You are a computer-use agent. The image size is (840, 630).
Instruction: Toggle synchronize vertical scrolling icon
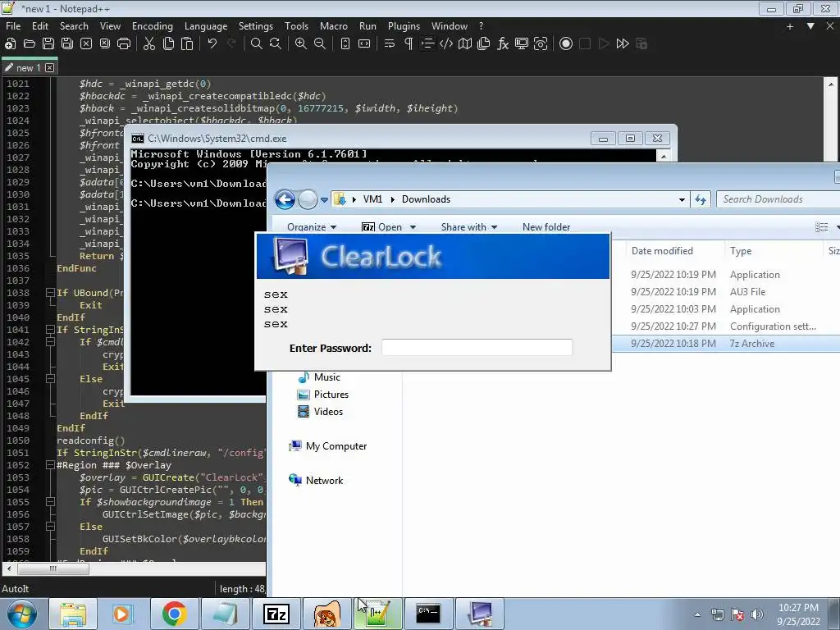345,44
